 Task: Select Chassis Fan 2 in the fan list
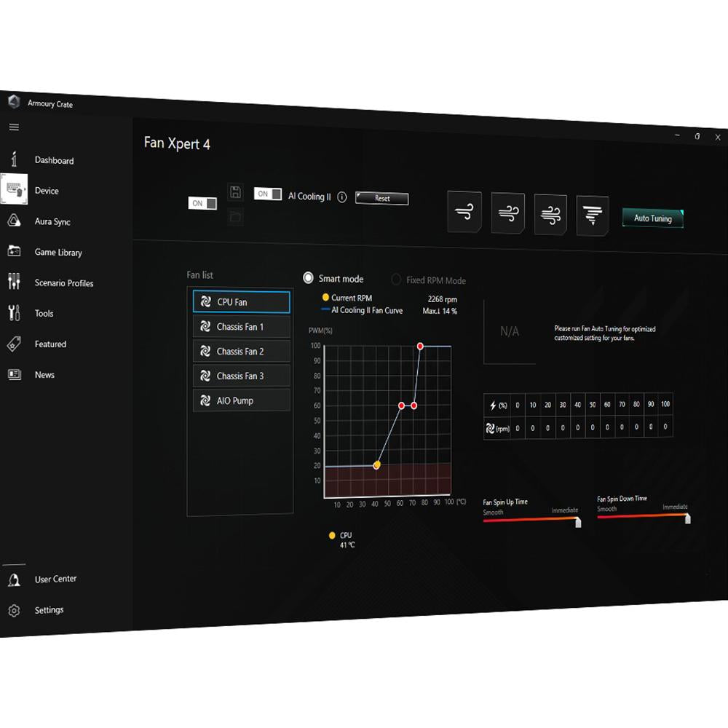pos(241,352)
